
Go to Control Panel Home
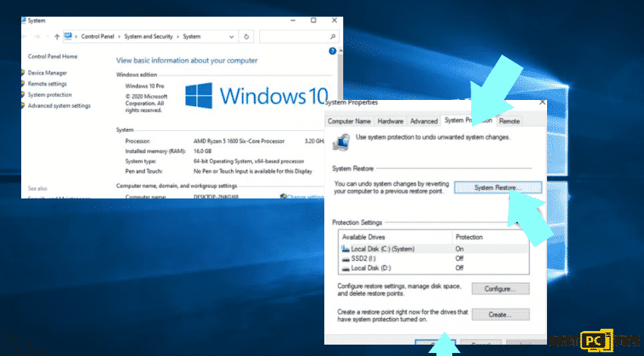point(52,56)
